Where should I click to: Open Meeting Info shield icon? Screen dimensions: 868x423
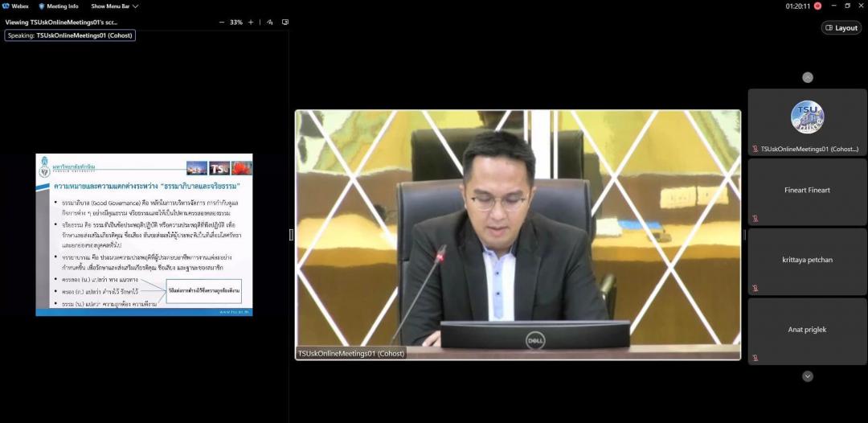[42, 6]
